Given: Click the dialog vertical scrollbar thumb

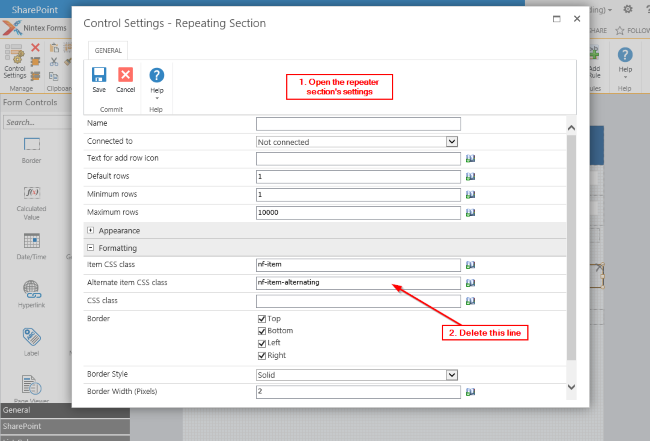Looking at the screenshot, I should [571, 247].
